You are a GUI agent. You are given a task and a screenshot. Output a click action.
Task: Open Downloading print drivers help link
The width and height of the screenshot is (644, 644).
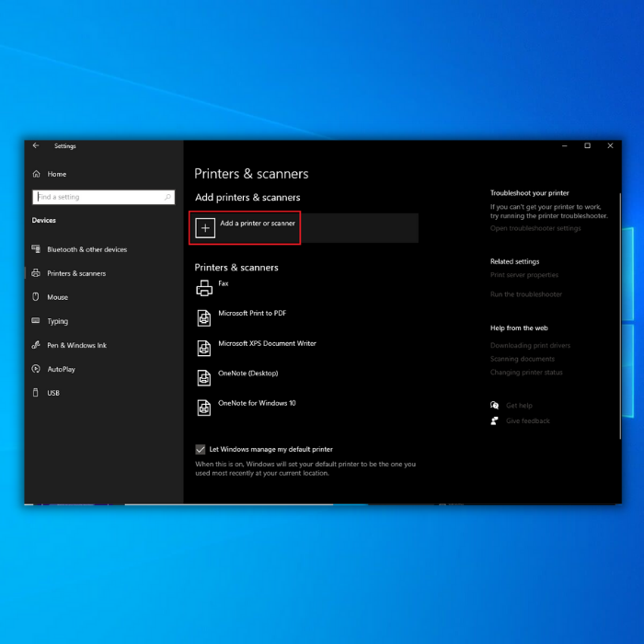pos(530,345)
